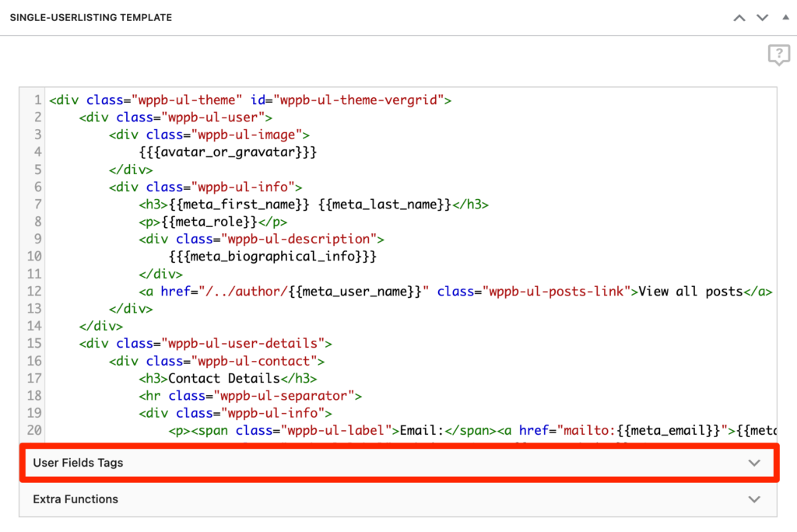Collapse the Single-Userlisting Template panel
Screen dimensions: 797x532
click(x=785, y=17)
